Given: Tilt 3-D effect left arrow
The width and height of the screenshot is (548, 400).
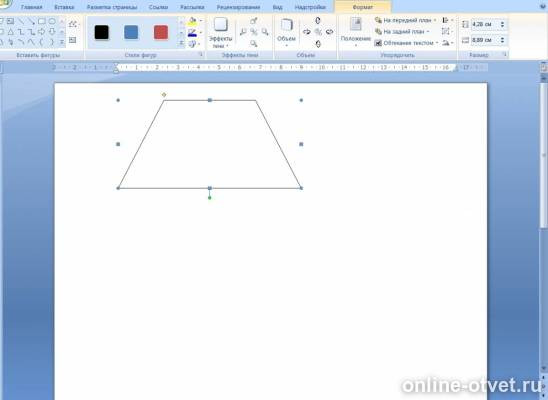Looking at the screenshot, I should pos(307,32).
